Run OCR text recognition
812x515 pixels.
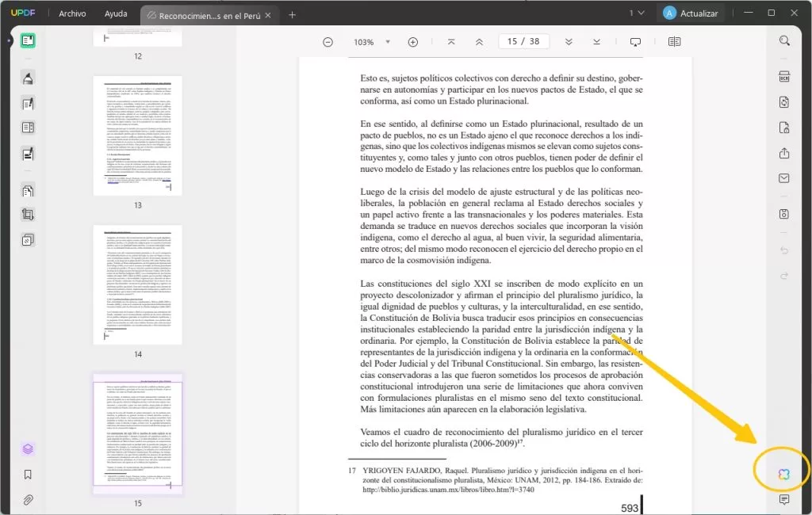[x=784, y=77]
